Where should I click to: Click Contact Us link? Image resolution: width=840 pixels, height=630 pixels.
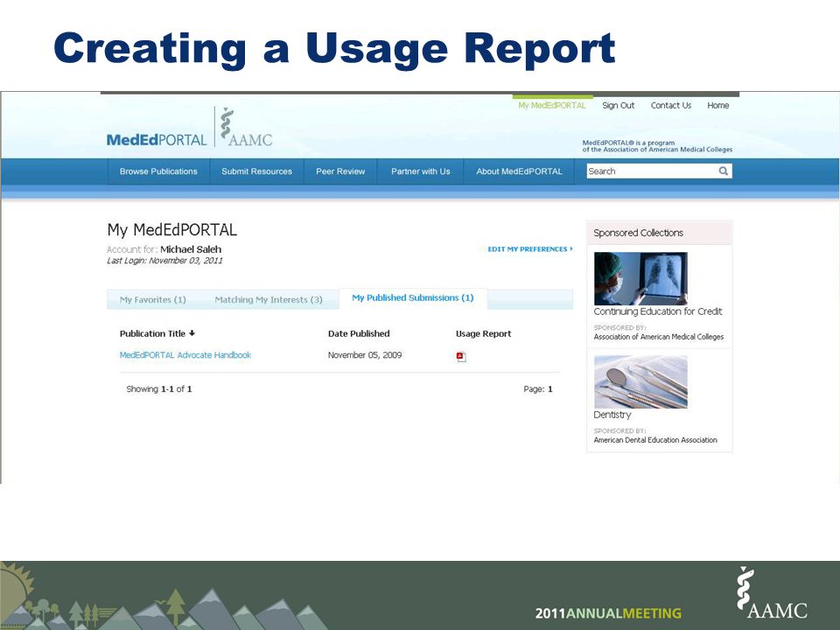pyautogui.click(x=671, y=106)
